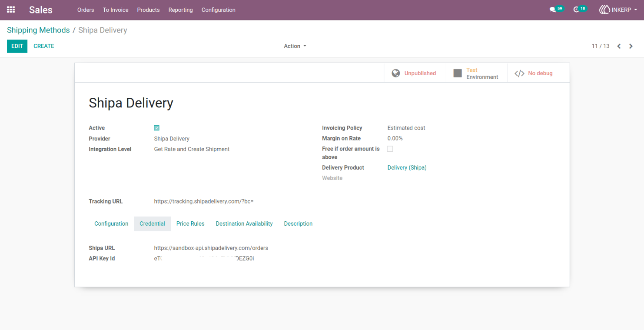Click the INKERP company logo icon
Viewport: 644px width, 330px height.
tap(604, 10)
